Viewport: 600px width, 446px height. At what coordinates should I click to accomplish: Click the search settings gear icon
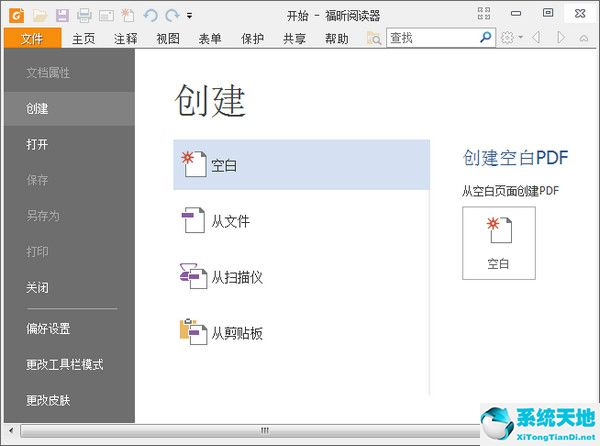(x=507, y=37)
